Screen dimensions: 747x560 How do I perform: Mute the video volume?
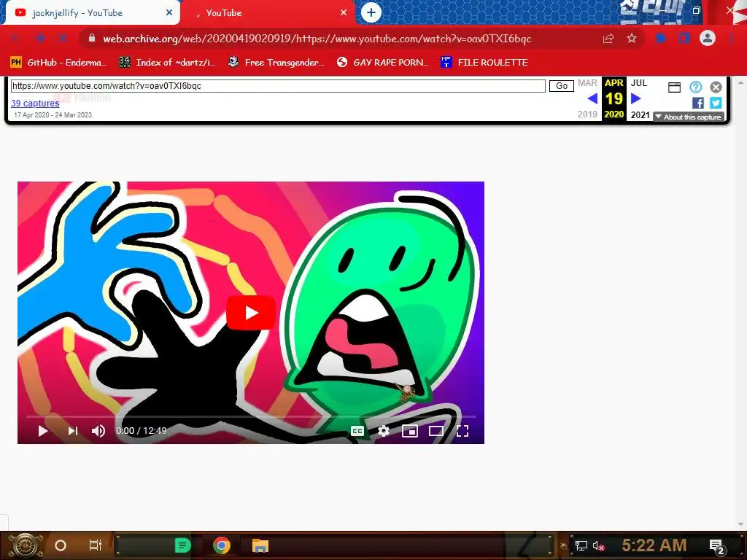pyautogui.click(x=98, y=431)
